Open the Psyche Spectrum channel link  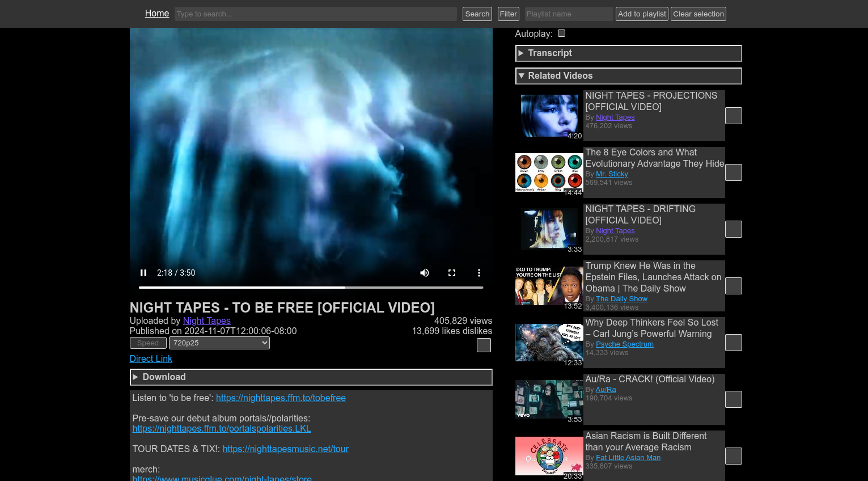tap(625, 344)
